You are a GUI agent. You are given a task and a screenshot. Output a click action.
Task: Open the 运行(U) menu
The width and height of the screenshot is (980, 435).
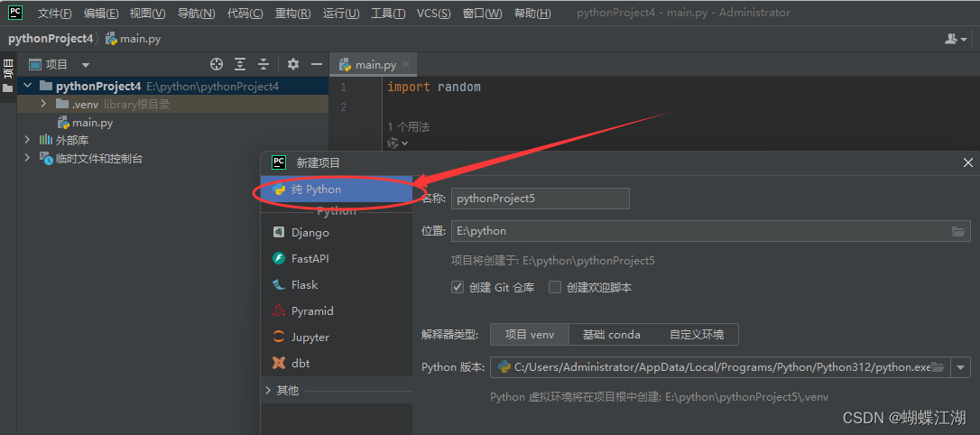pyautogui.click(x=341, y=14)
